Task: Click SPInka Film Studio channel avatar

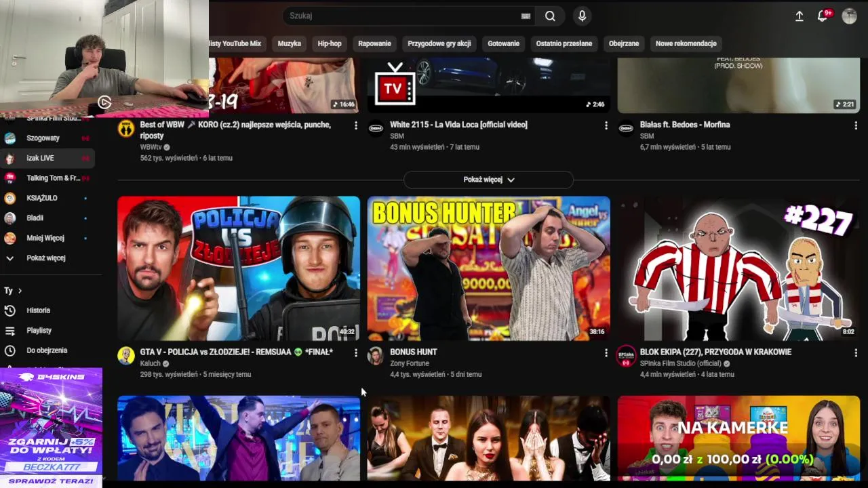Action: [x=626, y=356]
